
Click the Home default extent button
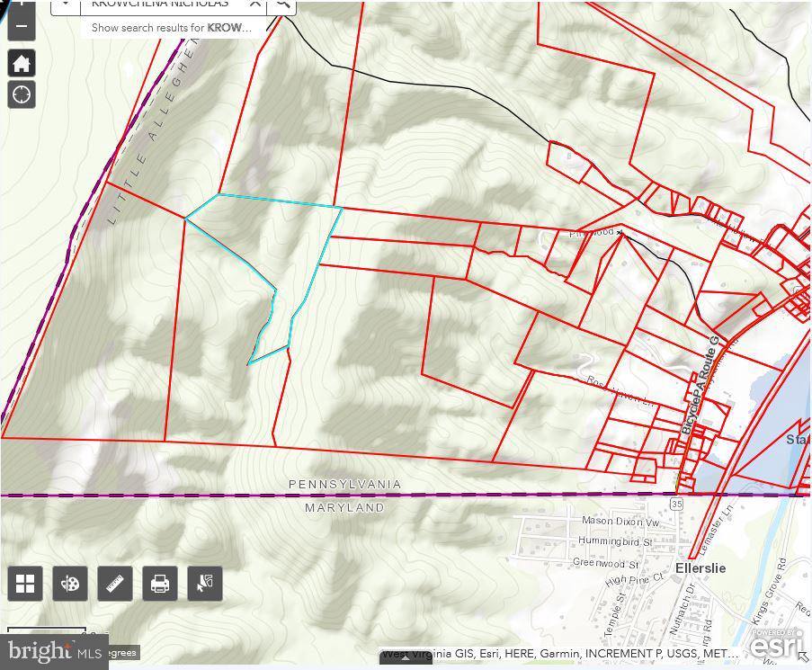click(22, 63)
